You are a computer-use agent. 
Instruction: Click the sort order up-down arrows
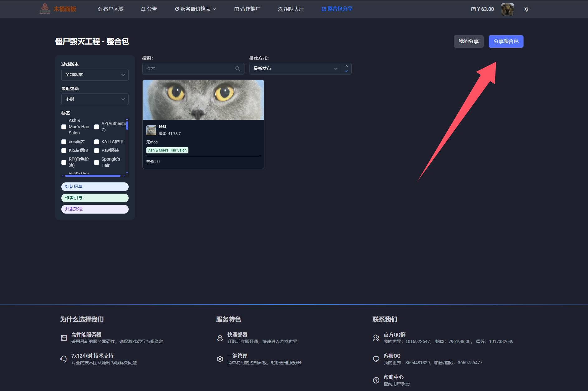point(346,69)
